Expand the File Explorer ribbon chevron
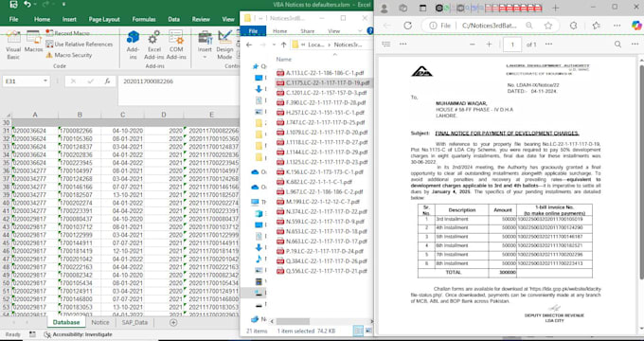The width and height of the screenshot is (644, 341). pyautogui.click(x=360, y=31)
